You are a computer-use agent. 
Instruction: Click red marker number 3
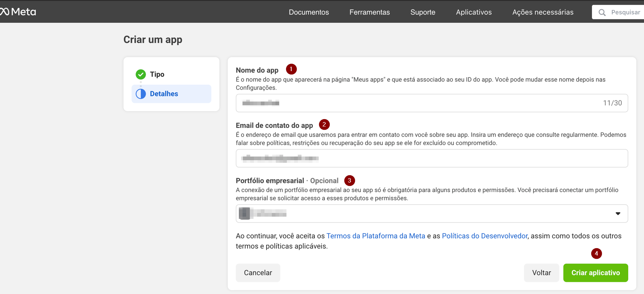point(349,180)
